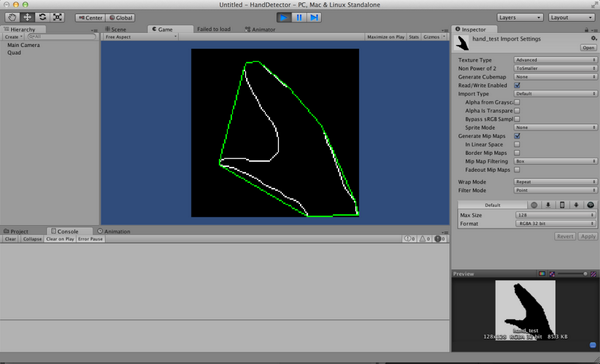Open the Max Size dropdown
The height and width of the screenshot is (364, 600).
pyautogui.click(x=555, y=215)
